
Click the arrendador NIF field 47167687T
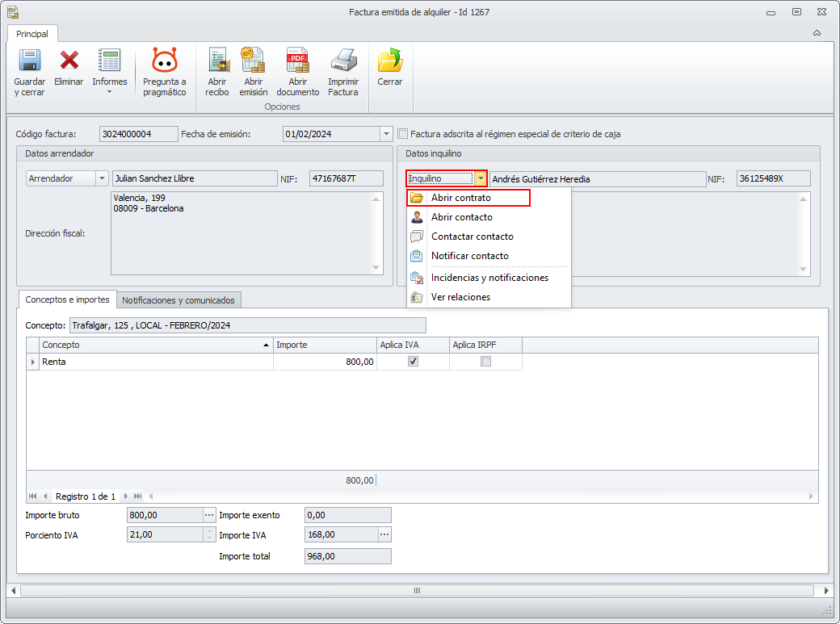coord(346,178)
